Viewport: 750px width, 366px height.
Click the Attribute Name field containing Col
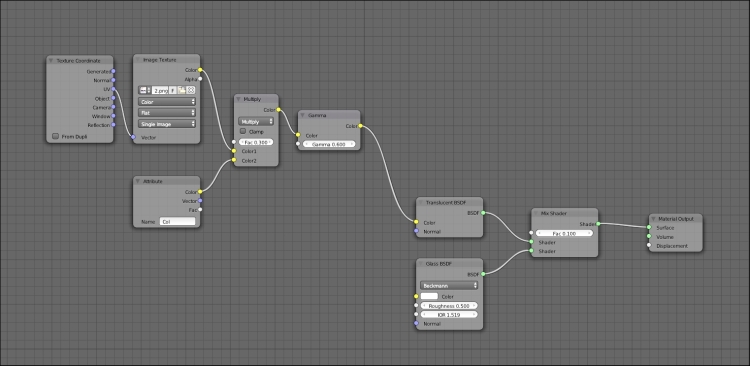[177, 222]
